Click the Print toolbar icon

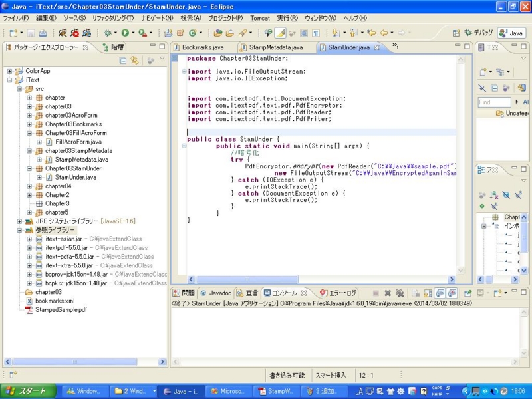point(43,33)
